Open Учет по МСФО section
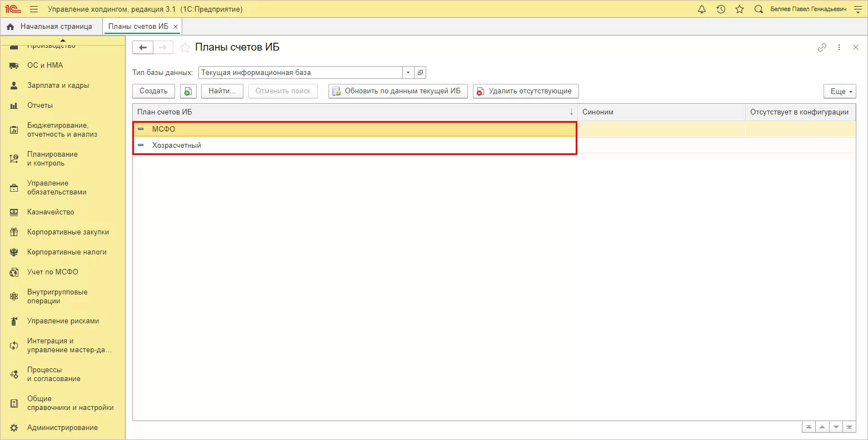 click(62, 272)
